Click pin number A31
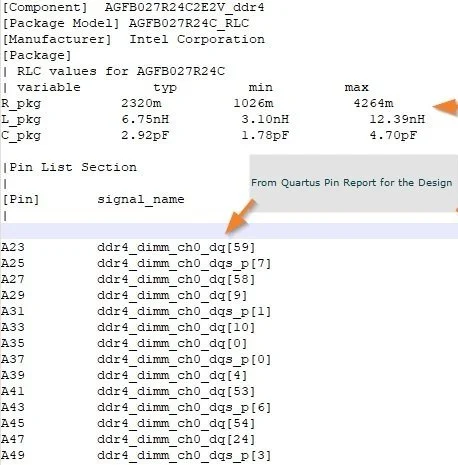This screenshot has width=458, height=465. tap(13, 311)
